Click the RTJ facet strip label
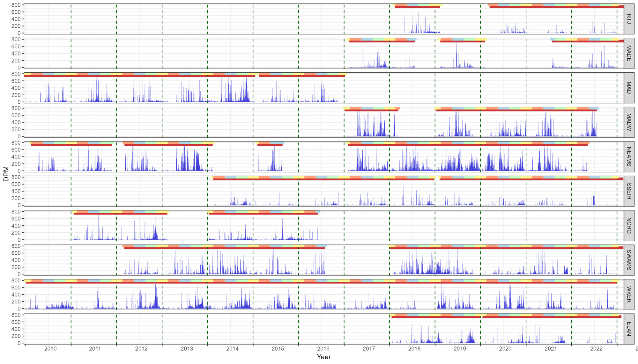Viewport: 638px width, 364px height. [629, 19]
